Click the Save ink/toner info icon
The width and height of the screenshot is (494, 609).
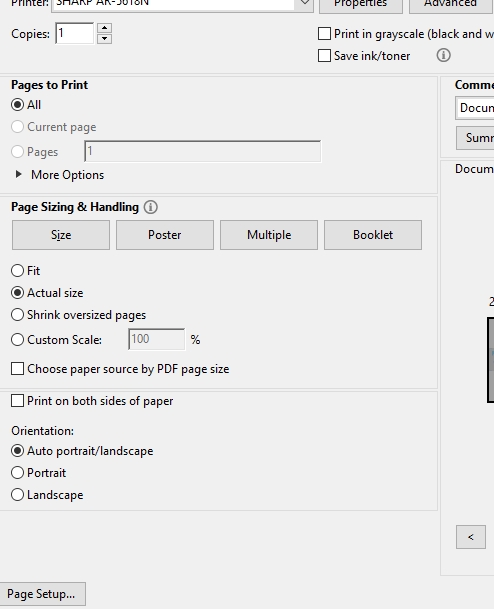pyautogui.click(x=444, y=55)
